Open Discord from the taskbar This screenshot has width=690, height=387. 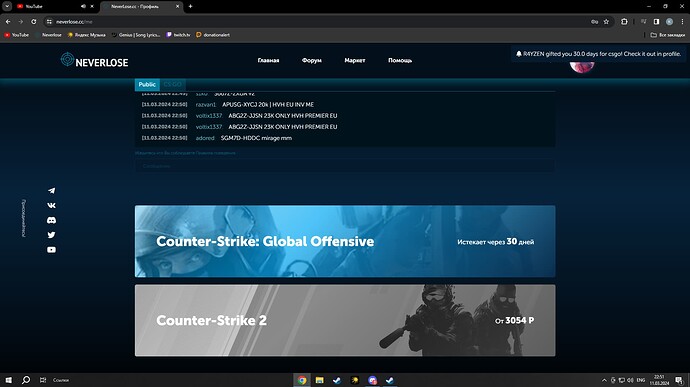(x=372, y=380)
